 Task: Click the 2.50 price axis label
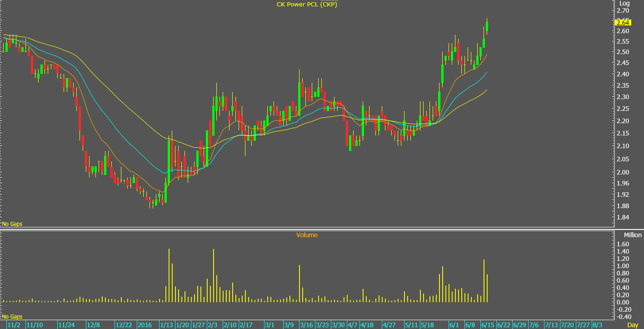click(x=623, y=52)
